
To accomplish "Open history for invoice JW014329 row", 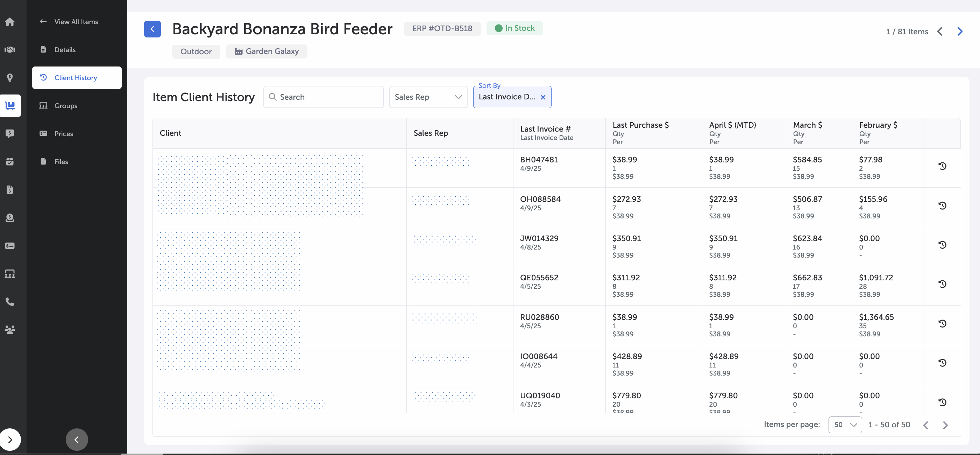I will pyautogui.click(x=942, y=245).
